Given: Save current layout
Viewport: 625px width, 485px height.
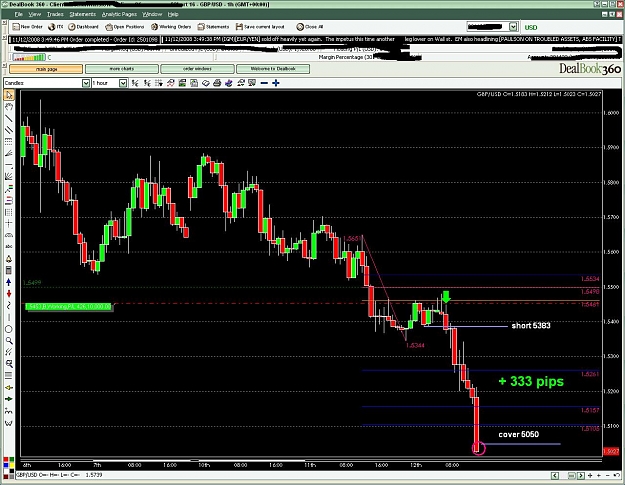Looking at the screenshot, I should (x=260, y=27).
